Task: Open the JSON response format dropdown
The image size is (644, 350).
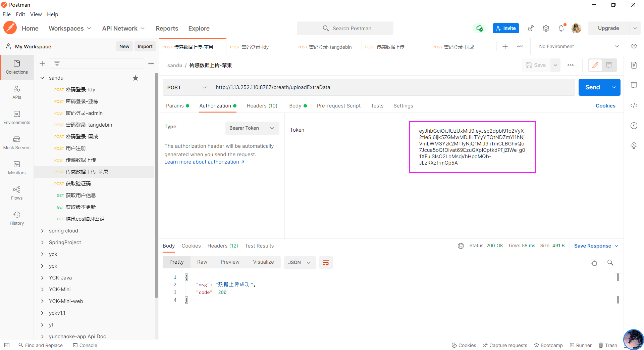Action: point(300,262)
